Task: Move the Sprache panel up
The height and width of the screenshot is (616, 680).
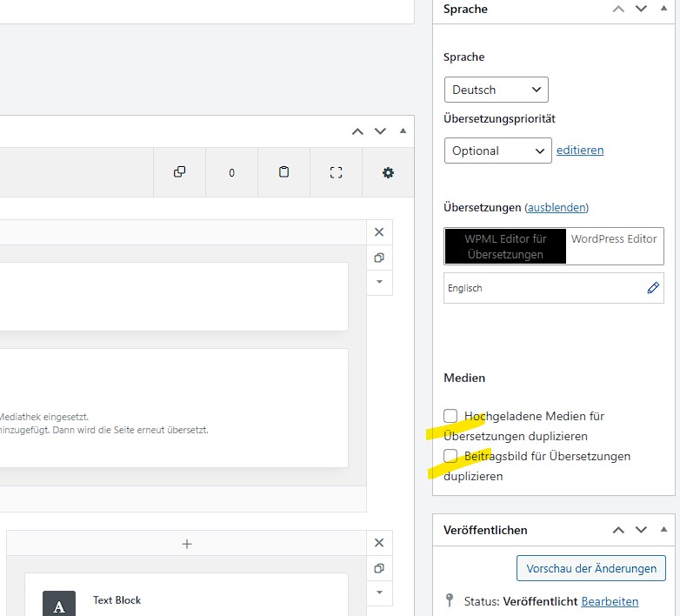Action: click(618, 9)
